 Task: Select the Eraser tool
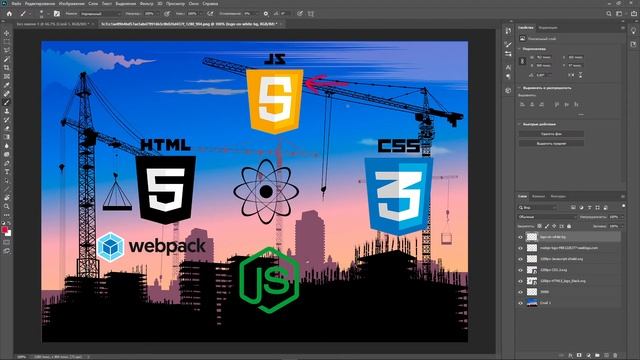[7, 128]
